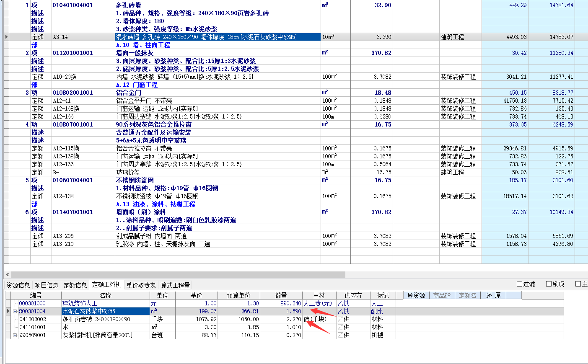Image resolution: width=588 pixels, height=364 pixels.
Task: Select the 水泥石灰砂浆中砂M5 resource name
Action: point(105,311)
